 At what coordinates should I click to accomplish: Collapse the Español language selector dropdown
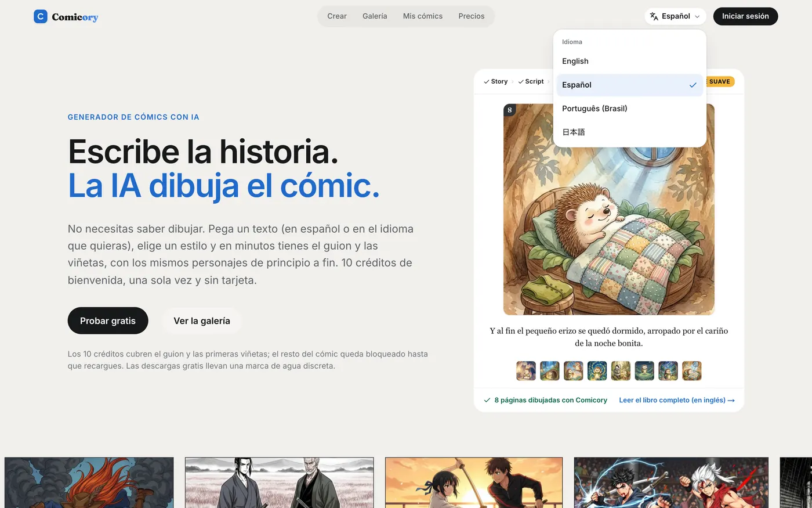pyautogui.click(x=675, y=16)
